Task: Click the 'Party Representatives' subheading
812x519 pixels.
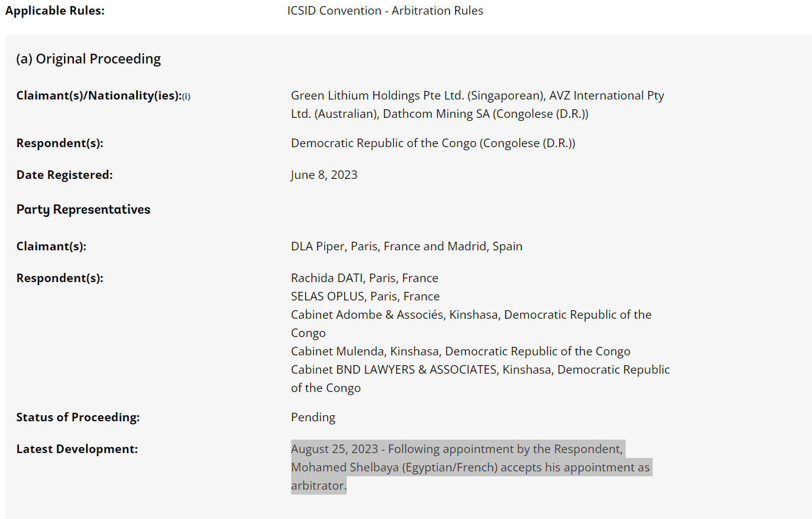Action: click(83, 209)
